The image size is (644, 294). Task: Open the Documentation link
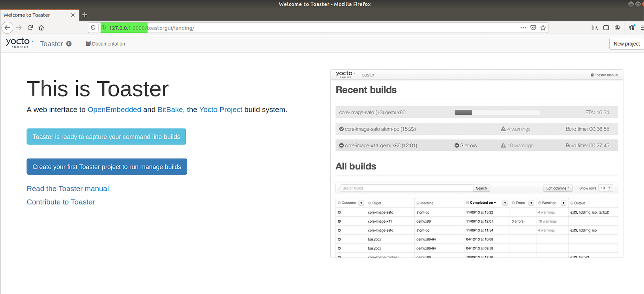pyautogui.click(x=105, y=44)
